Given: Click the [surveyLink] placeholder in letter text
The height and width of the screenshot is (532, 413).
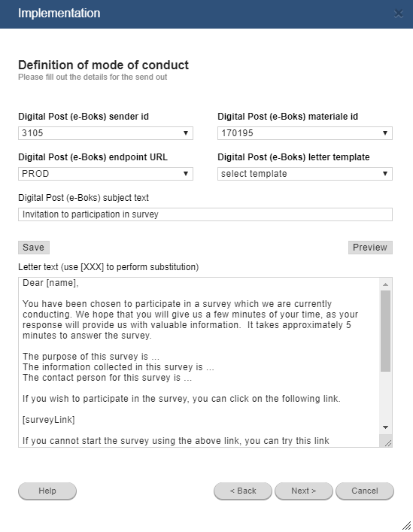Looking at the screenshot, I should tap(49, 420).
